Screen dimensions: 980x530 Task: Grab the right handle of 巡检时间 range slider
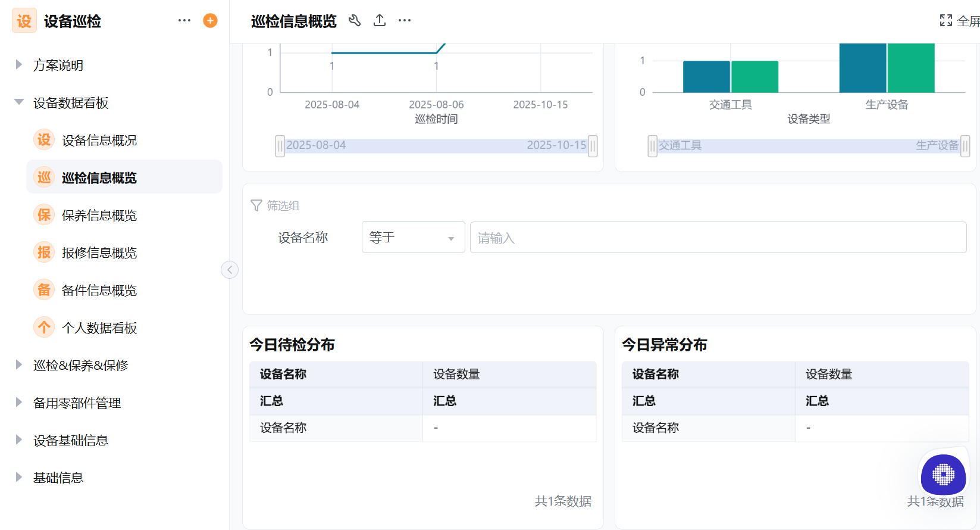point(593,146)
